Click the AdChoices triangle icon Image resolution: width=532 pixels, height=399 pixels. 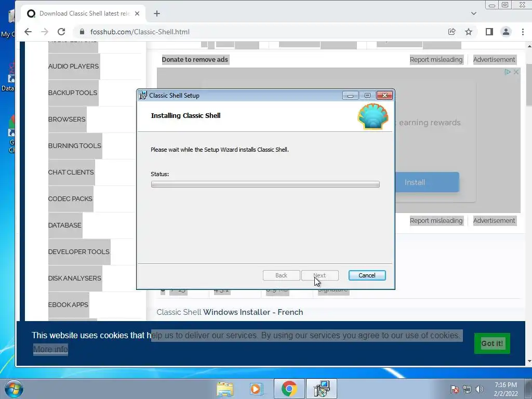click(x=508, y=72)
